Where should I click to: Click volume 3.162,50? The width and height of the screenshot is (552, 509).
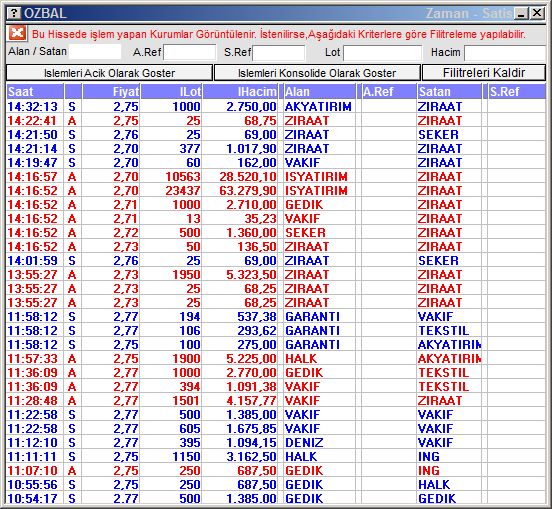coord(251,457)
